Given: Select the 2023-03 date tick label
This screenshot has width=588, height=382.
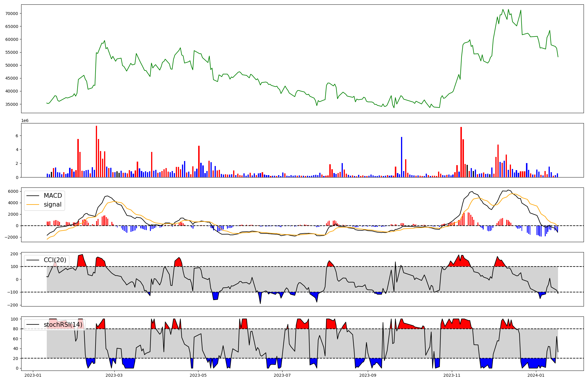Looking at the screenshot, I should [x=114, y=375].
